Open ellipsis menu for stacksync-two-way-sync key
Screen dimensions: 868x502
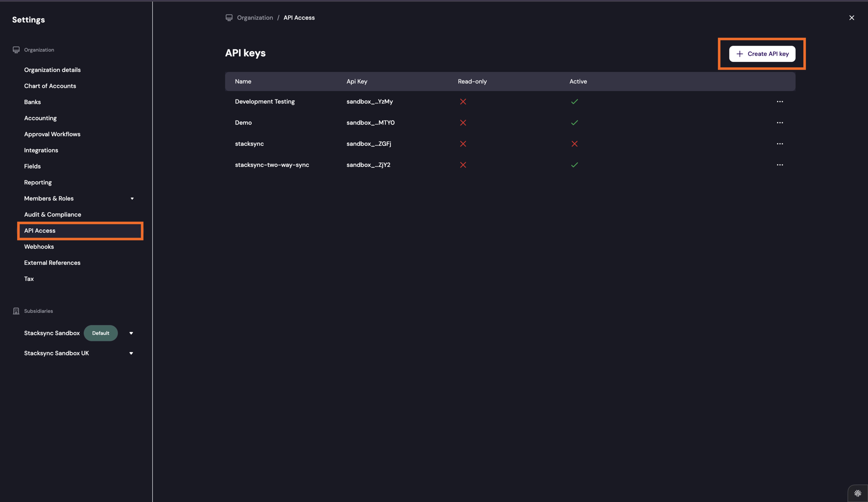click(780, 165)
